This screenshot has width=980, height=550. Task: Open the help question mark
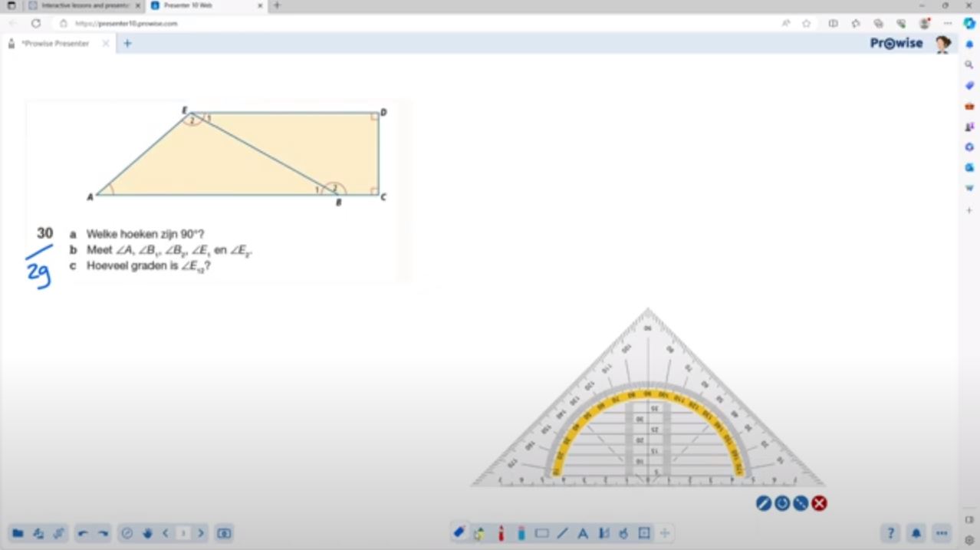[x=890, y=533]
